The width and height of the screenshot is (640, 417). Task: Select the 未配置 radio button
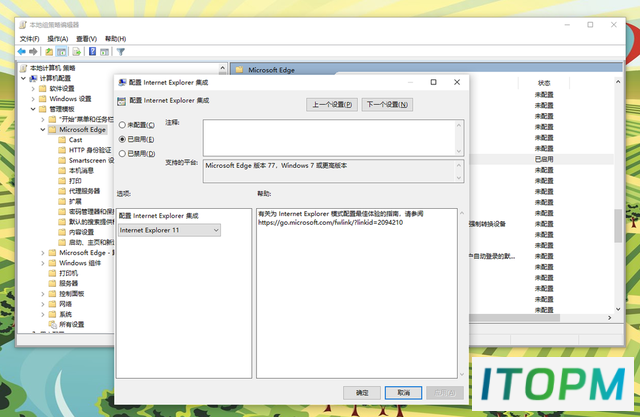pos(122,125)
